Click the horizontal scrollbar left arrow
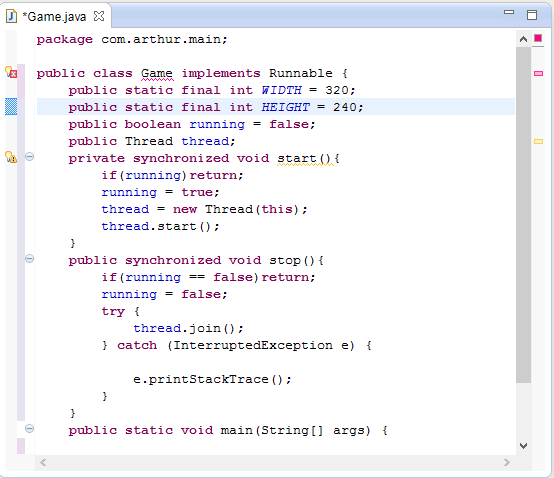 pos(43,462)
